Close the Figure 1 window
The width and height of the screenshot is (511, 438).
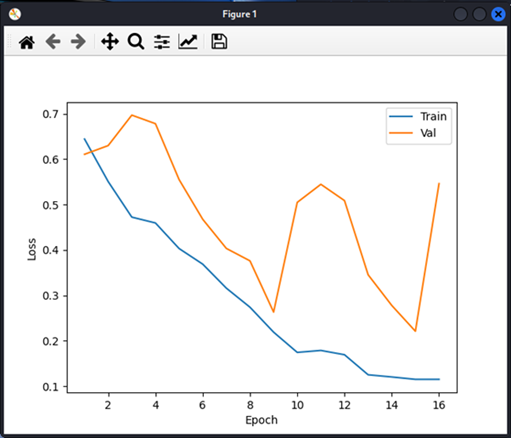point(498,14)
